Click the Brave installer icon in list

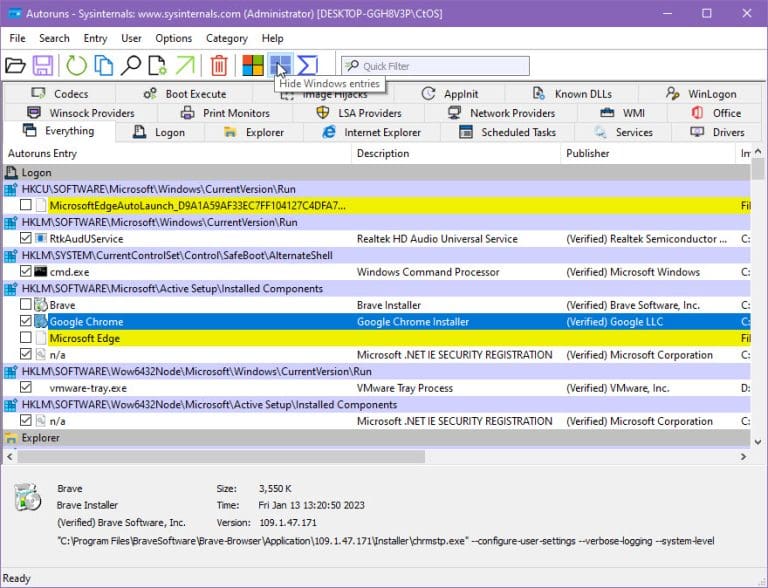41,305
